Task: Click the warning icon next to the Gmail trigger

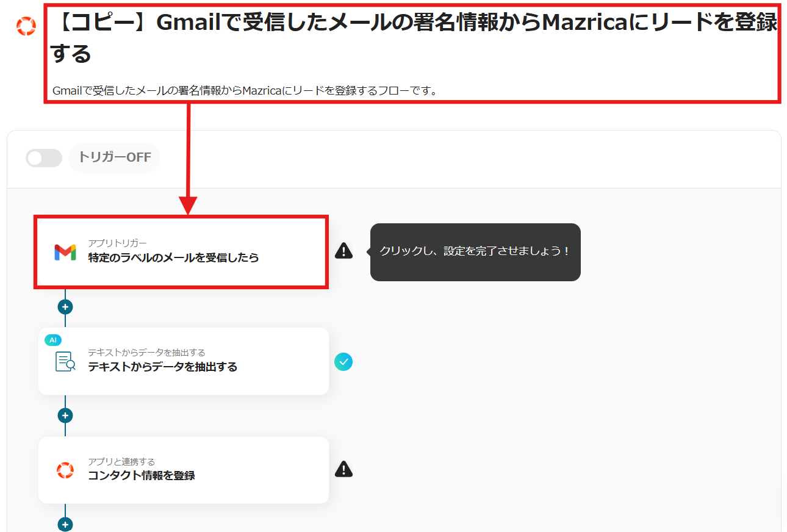Action: 344,250
